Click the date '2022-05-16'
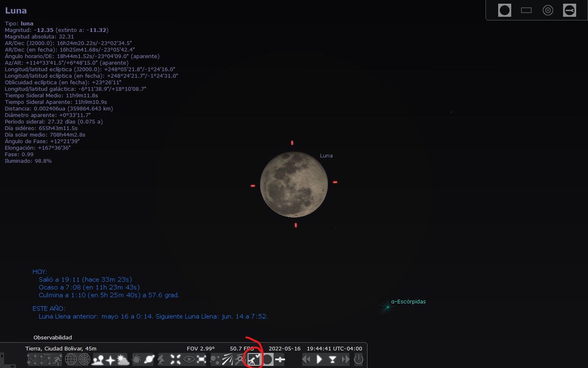Screen dimensions: 588x368 (x=285, y=348)
